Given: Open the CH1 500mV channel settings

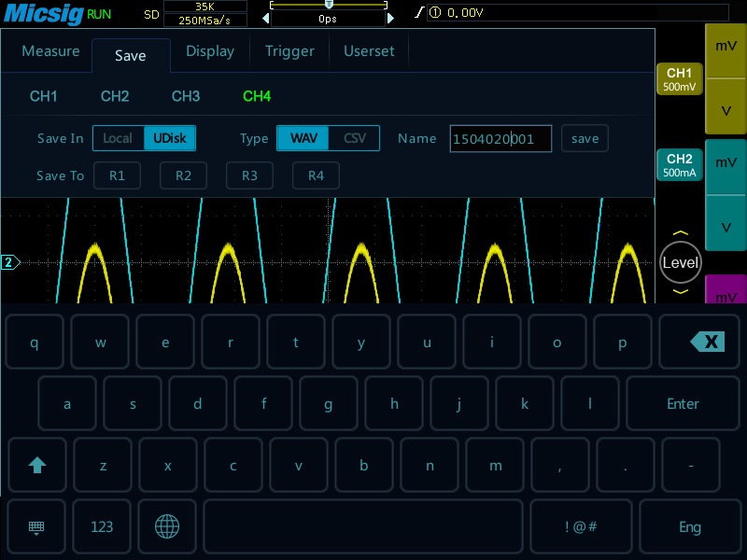Looking at the screenshot, I should [x=679, y=79].
